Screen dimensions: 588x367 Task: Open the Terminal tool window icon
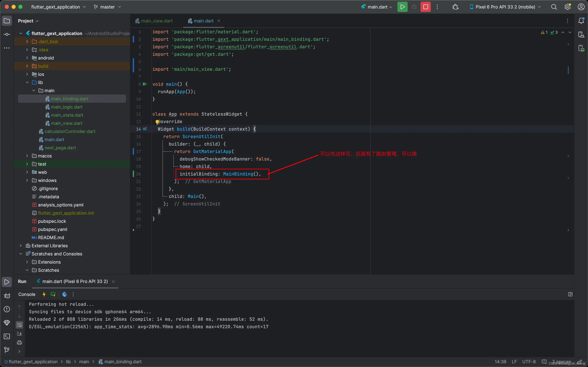(7, 336)
